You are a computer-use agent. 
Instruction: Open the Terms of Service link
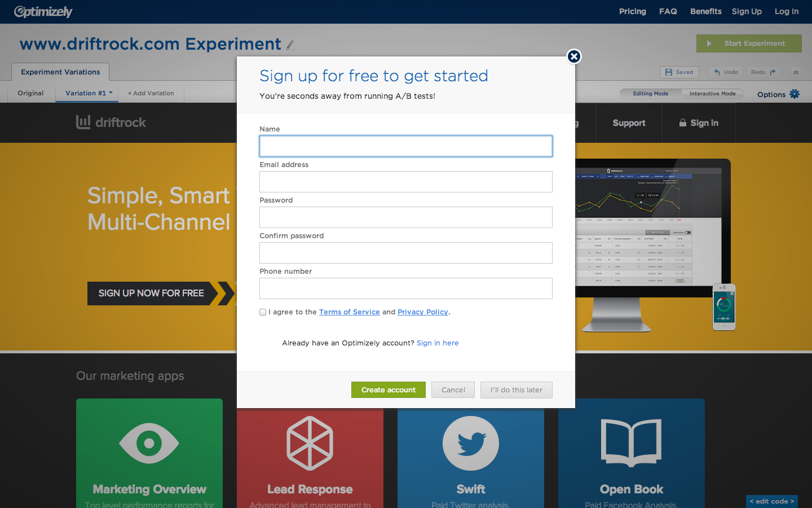[x=350, y=312]
